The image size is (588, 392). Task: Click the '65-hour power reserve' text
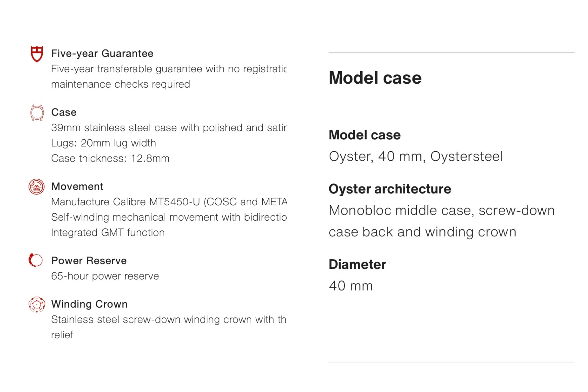[105, 276]
